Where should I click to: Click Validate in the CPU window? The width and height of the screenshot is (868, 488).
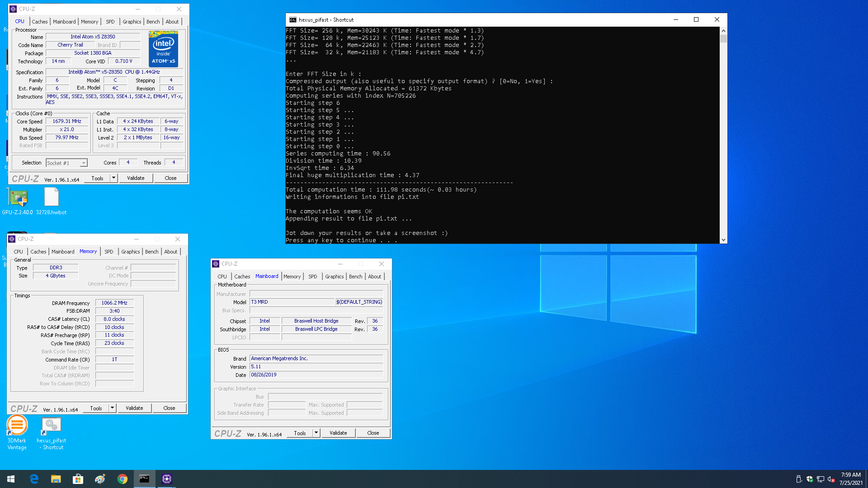(x=136, y=178)
